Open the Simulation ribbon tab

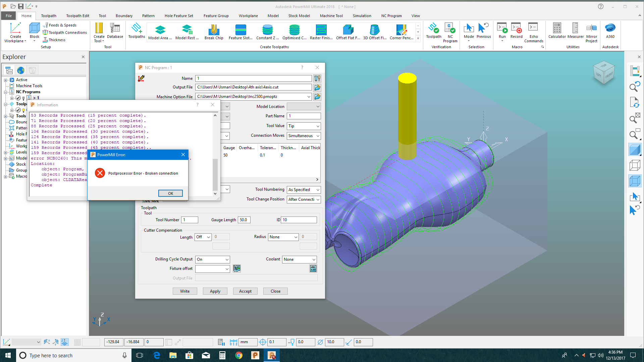pyautogui.click(x=362, y=16)
